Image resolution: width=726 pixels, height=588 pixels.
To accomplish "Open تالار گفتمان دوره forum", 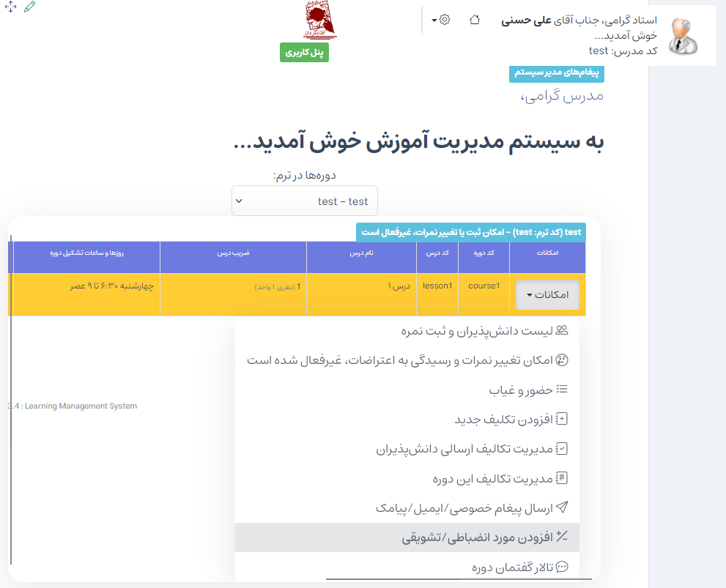I will 407,567.
